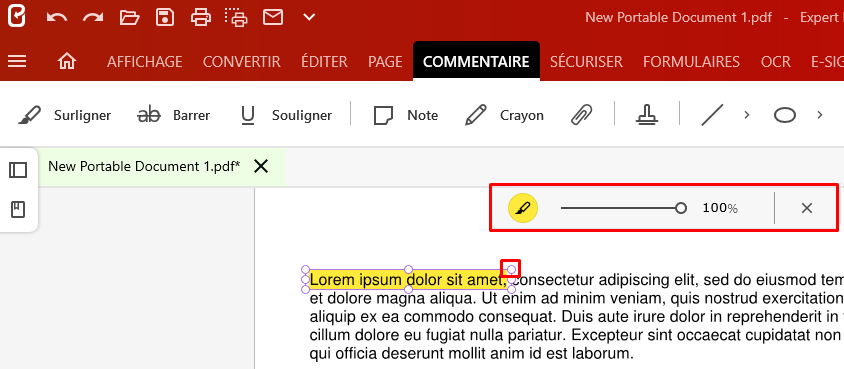Switch to the AFFICHAGE tab

pyautogui.click(x=144, y=62)
